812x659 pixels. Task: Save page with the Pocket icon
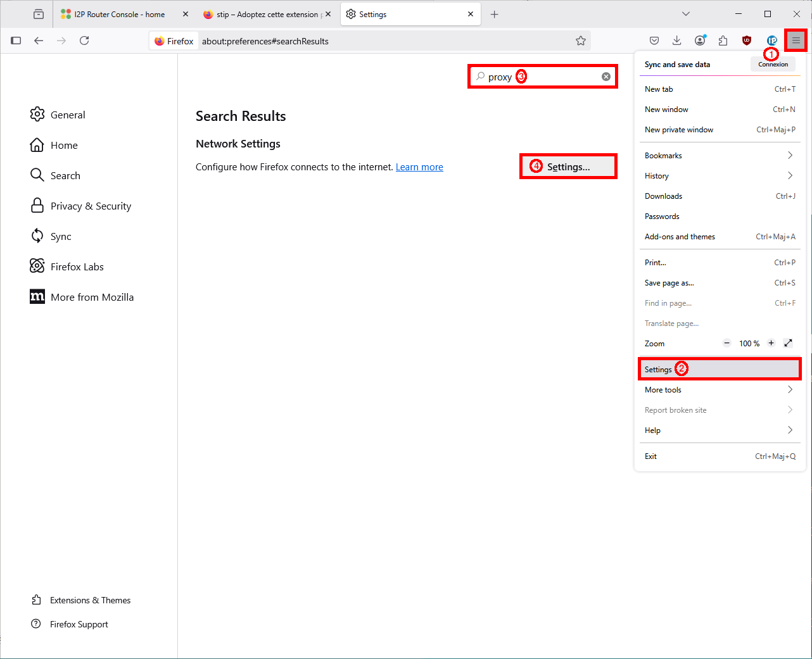pos(654,40)
